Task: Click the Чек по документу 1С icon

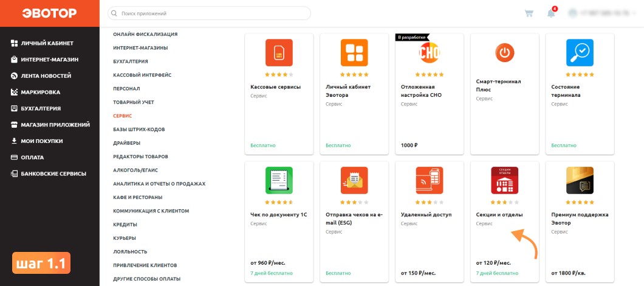Action: (279, 180)
